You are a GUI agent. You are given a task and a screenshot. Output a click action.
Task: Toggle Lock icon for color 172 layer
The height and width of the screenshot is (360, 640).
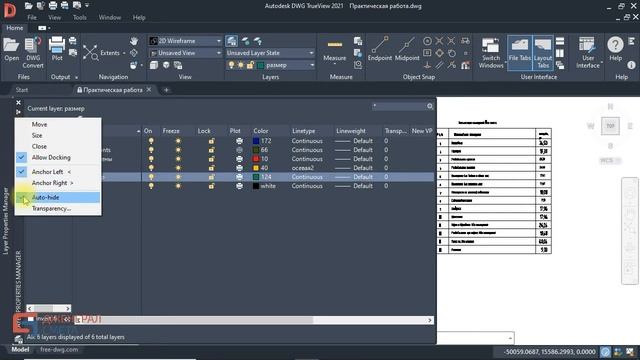tap(211, 141)
